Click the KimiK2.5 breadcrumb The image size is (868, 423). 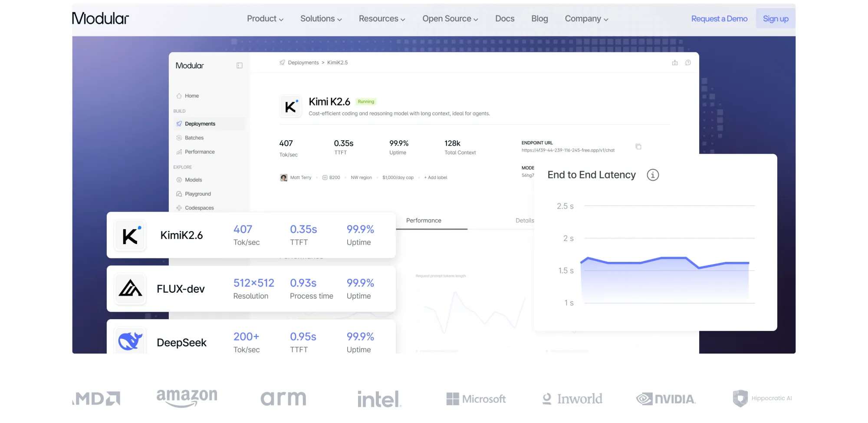point(337,63)
